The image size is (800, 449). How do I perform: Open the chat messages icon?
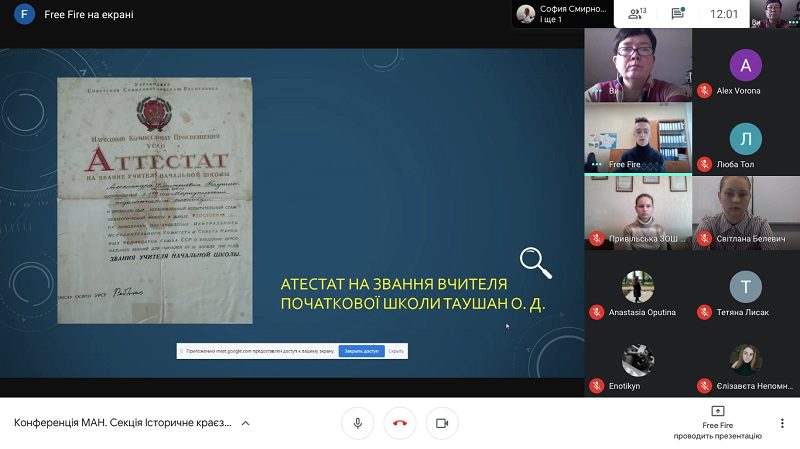click(x=678, y=14)
